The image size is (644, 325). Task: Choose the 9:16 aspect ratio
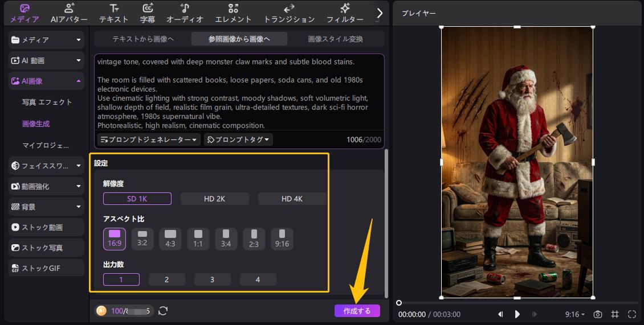[282, 239]
